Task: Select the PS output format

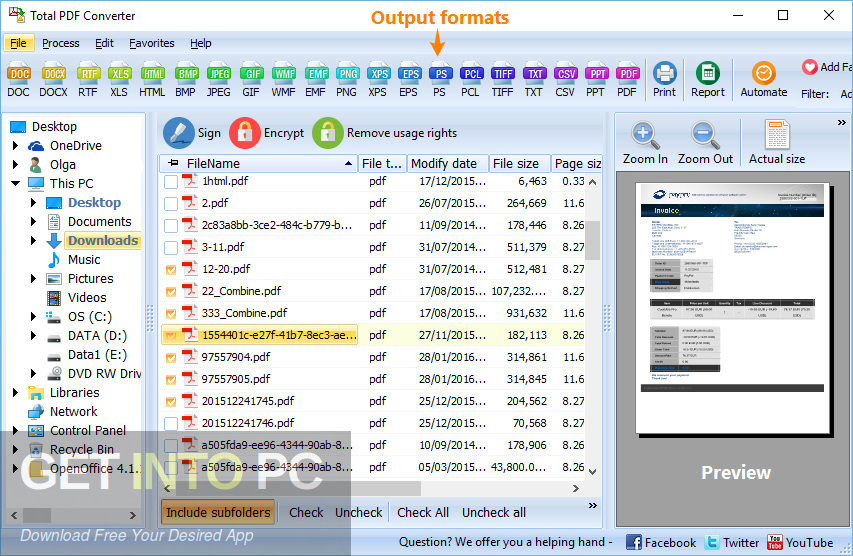Action: tap(440, 81)
